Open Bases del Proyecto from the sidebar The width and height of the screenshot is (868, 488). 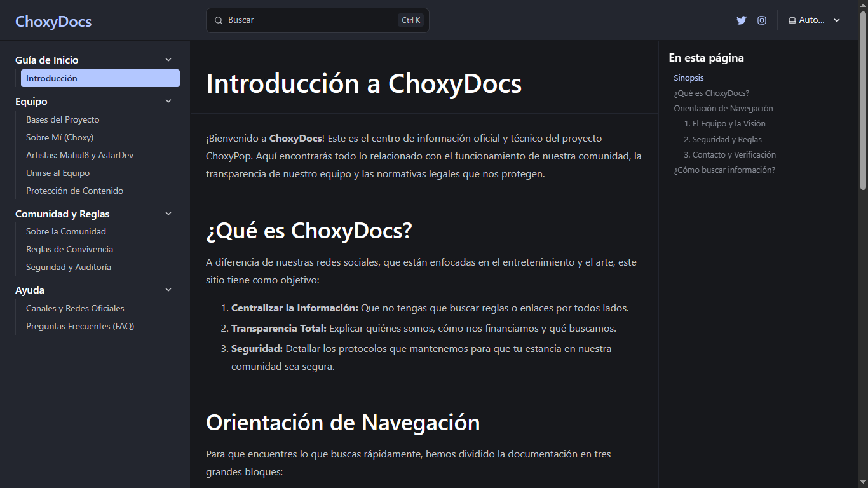(x=62, y=119)
